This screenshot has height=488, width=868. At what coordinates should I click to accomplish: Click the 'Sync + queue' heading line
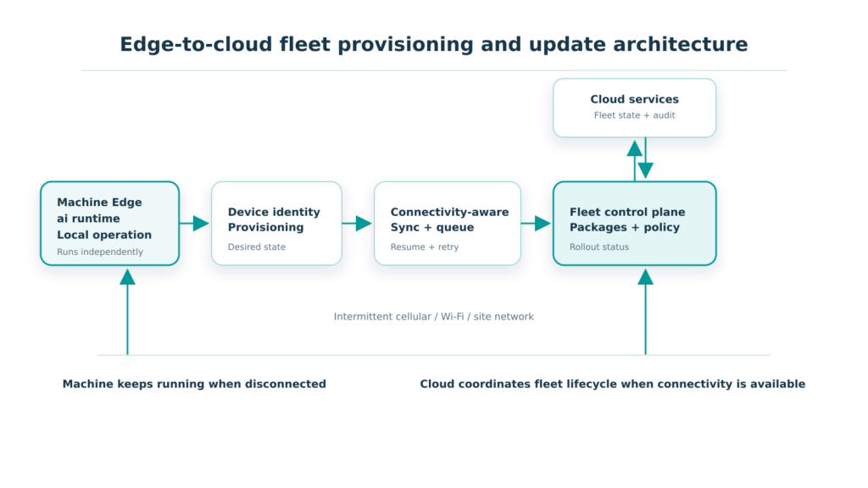tap(431, 227)
